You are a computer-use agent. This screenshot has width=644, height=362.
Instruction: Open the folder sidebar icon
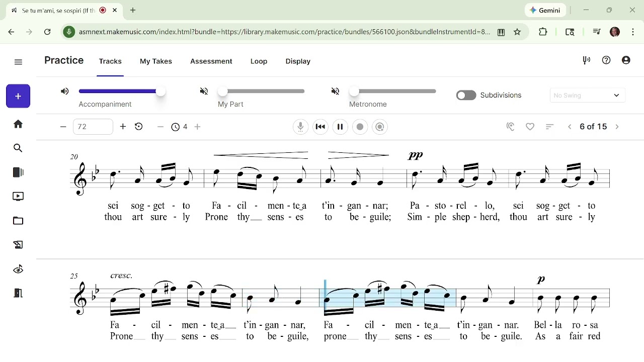(x=18, y=221)
